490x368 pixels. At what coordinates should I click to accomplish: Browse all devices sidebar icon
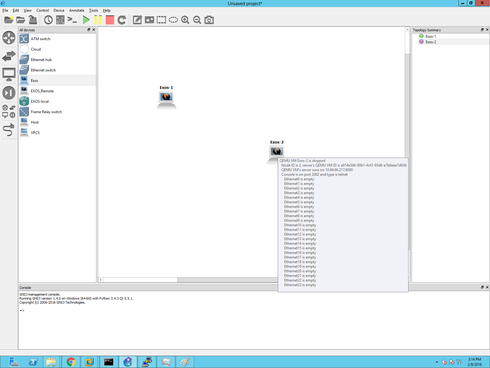pos(9,111)
